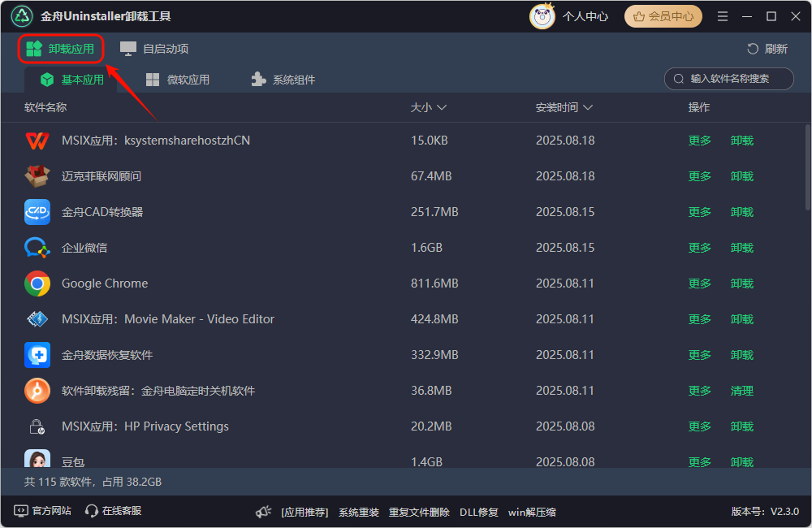Open 更多 for 金舟电脑定时关机软件
This screenshot has height=528, width=812.
(x=700, y=391)
